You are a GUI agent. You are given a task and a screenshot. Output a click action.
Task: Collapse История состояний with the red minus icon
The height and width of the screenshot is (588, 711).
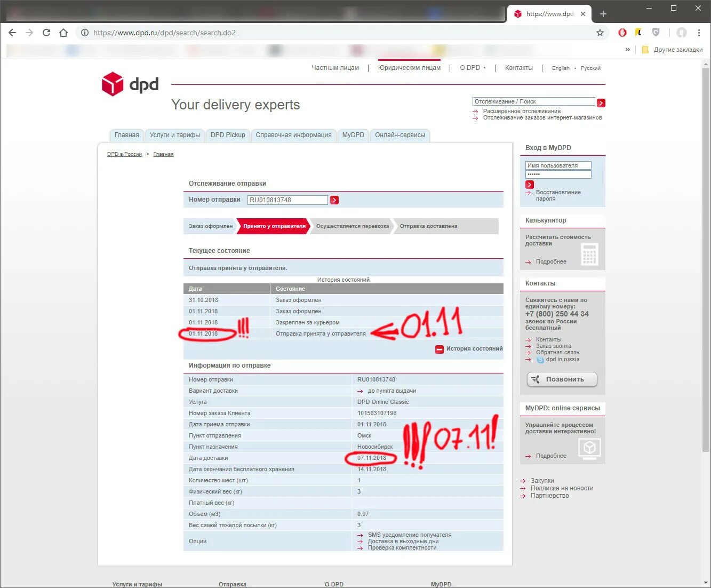tap(440, 349)
